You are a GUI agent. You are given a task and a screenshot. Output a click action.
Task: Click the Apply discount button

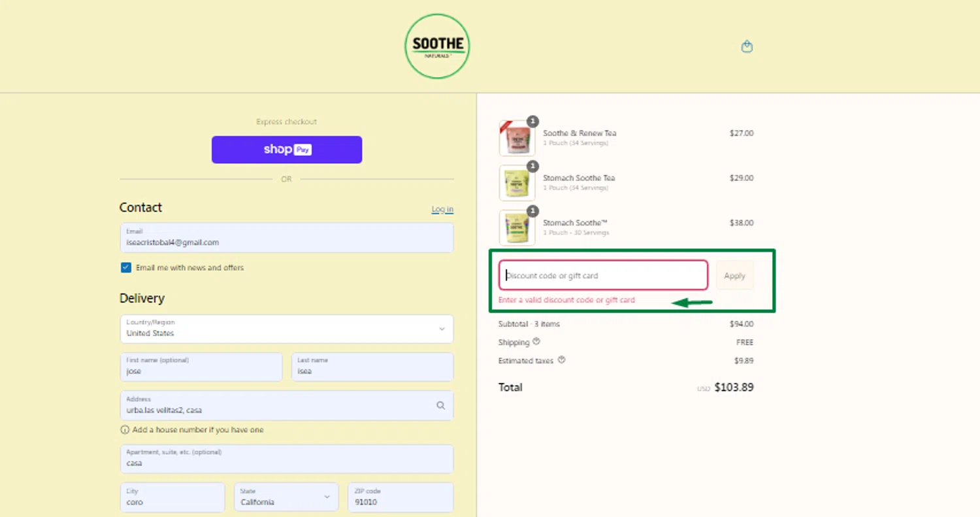tap(734, 276)
